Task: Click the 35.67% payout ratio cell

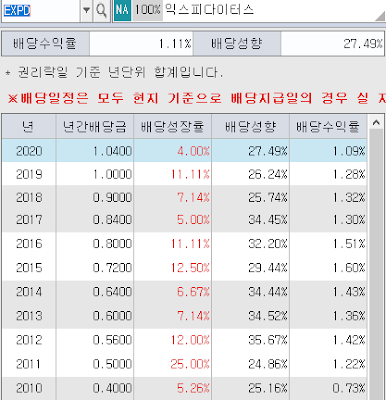Action: (250, 340)
